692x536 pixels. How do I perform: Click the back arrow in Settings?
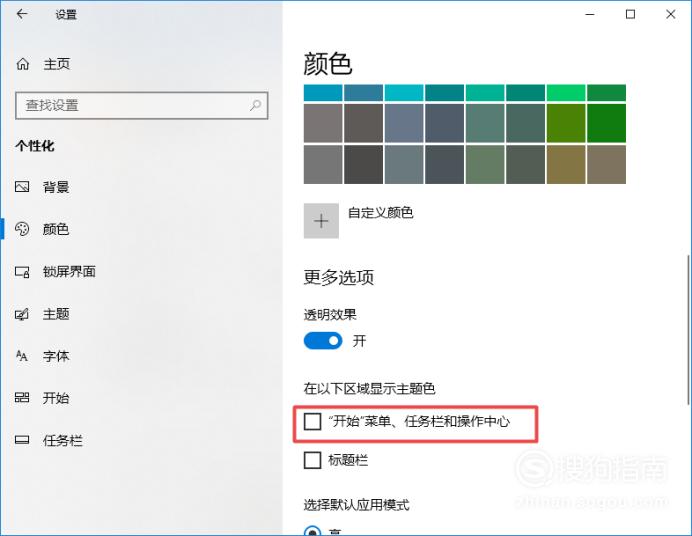(x=22, y=14)
